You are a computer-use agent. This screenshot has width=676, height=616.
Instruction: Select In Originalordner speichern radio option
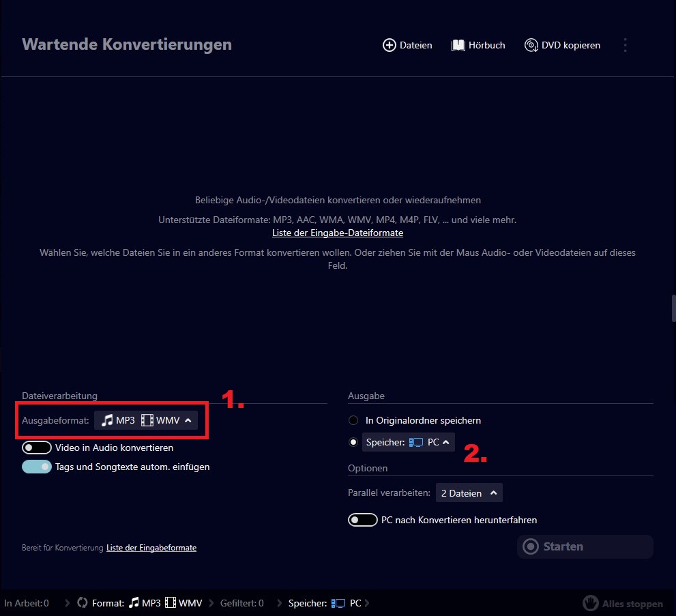click(353, 420)
